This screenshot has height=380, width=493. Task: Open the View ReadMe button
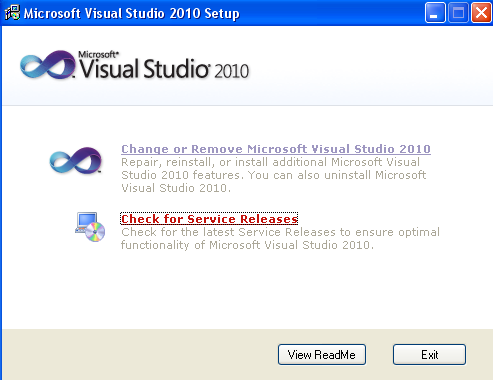point(322,355)
